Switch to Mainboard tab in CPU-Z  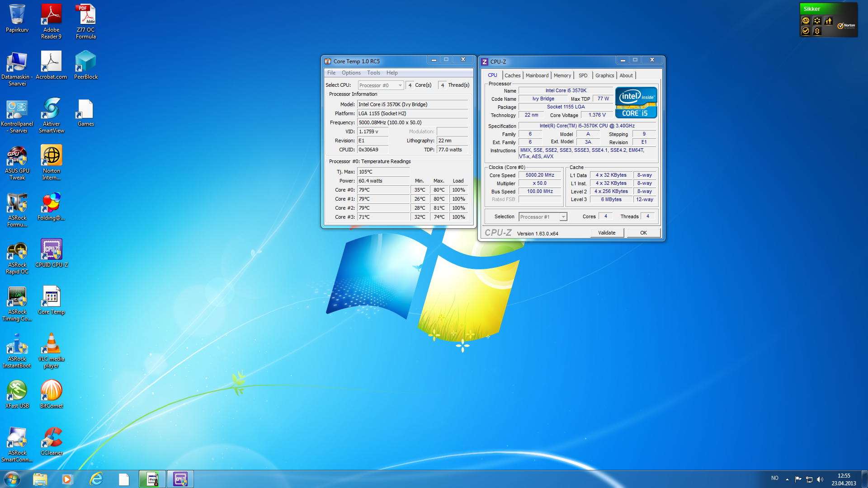pos(537,75)
